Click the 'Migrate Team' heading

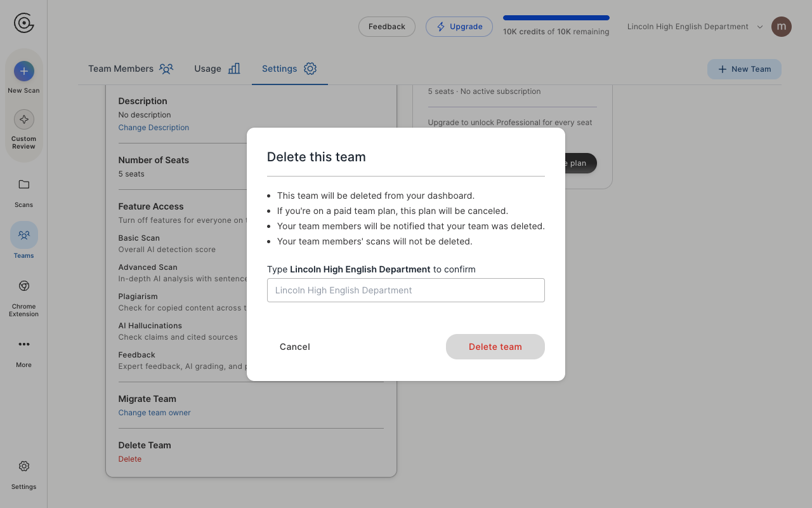(147, 399)
